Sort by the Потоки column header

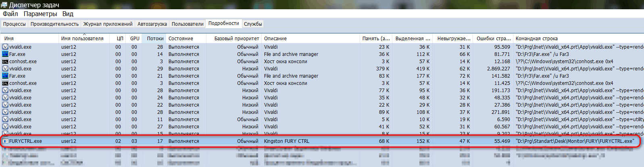[x=154, y=39]
